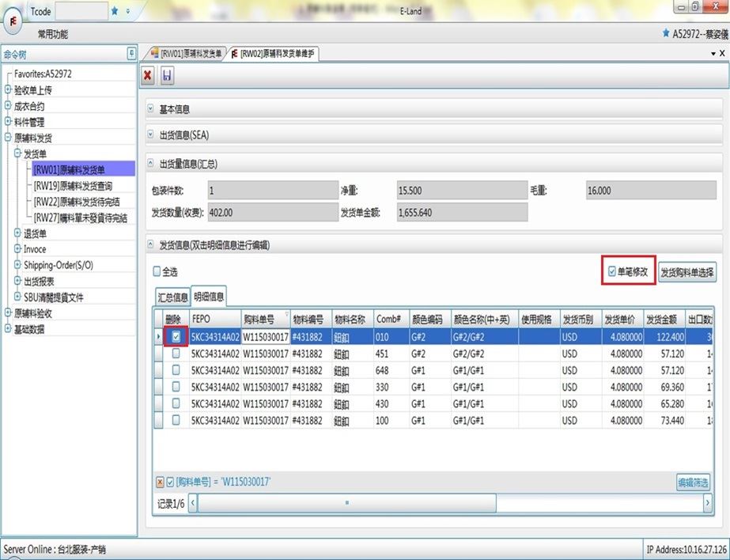The width and height of the screenshot is (730, 560).
Task: Click the red X delete icon in toolbar
Action: click(x=148, y=76)
